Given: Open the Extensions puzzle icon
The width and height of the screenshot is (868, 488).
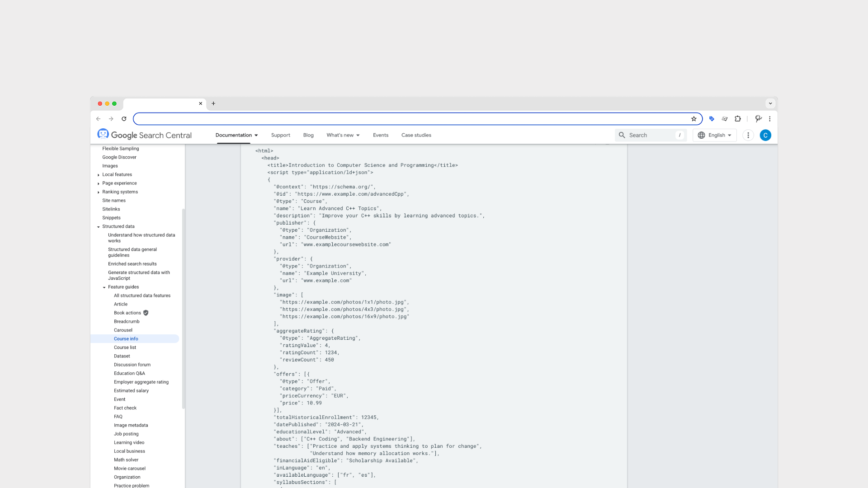Looking at the screenshot, I should tap(738, 119).
